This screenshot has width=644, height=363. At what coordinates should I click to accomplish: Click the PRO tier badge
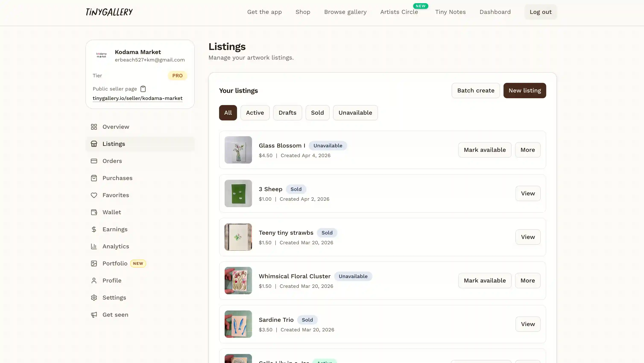(177, 76)
